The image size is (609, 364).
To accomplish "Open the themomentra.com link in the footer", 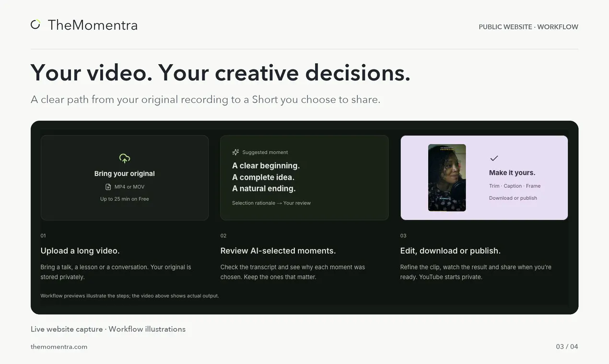I will tap(59, 347).
